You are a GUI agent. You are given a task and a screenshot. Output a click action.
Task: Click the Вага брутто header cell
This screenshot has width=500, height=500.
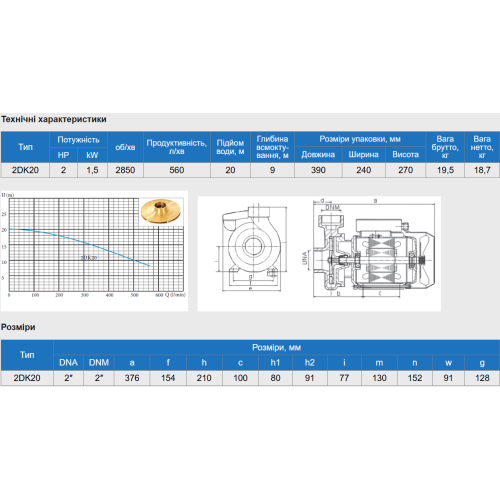[x=445, y=147]
